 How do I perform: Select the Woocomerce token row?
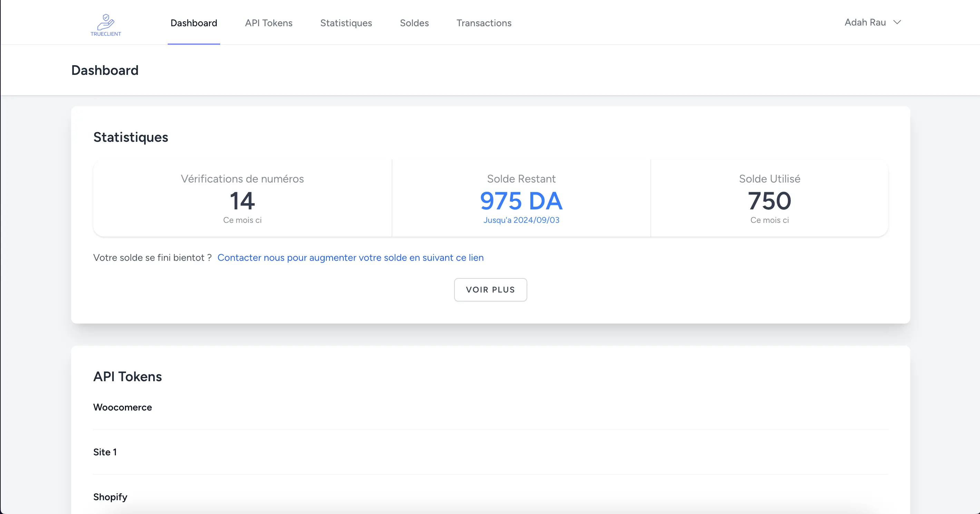point(122,407)
